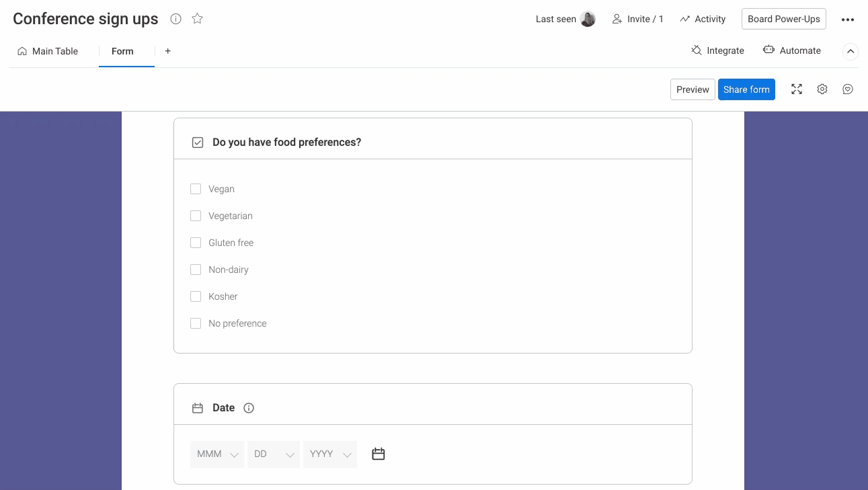Open the feedback chat icon

[x=848, y=89]
